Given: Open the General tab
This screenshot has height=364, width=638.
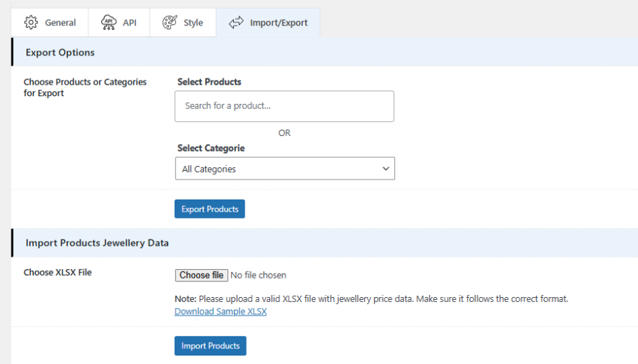Looking at the screenshot, I should 50,22.
